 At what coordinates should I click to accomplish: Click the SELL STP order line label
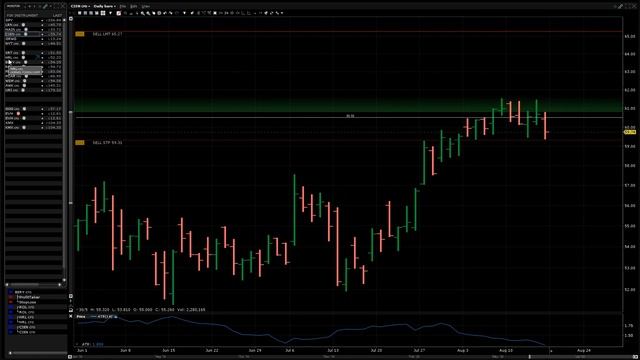107,142
